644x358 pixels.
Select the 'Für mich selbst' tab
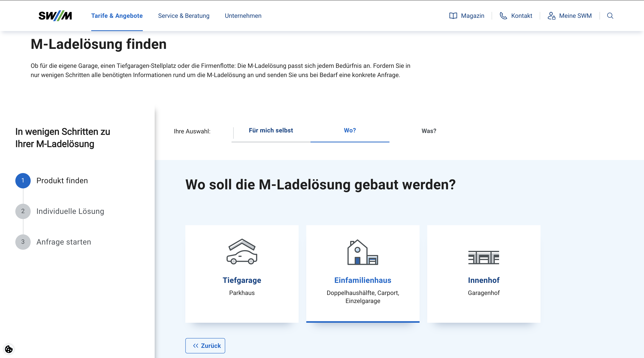[x=271, y=131]
